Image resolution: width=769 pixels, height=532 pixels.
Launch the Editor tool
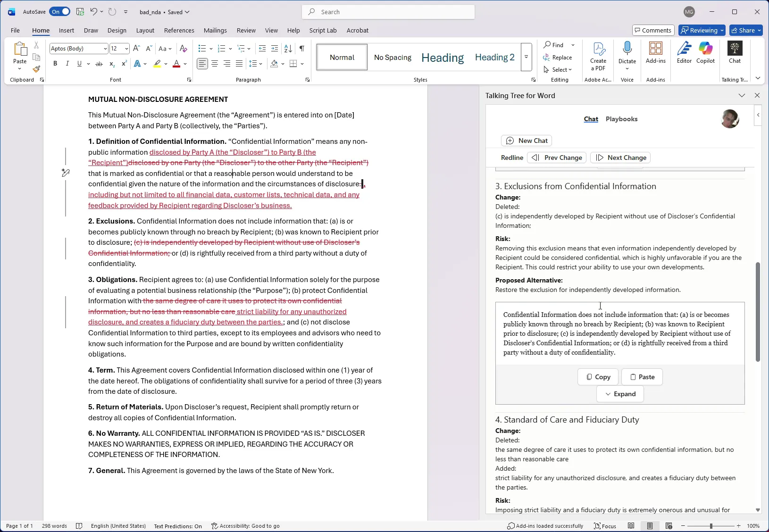tap(684, 53)
